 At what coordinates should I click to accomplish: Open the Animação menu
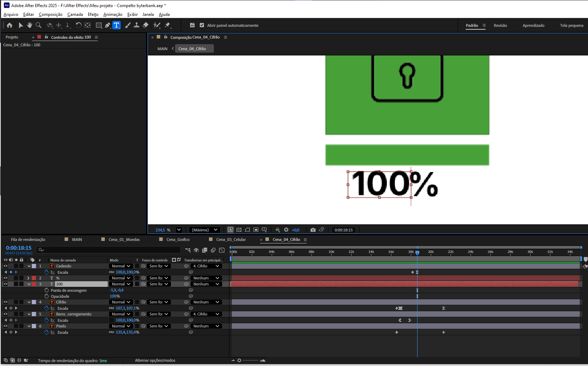[113, 14]
